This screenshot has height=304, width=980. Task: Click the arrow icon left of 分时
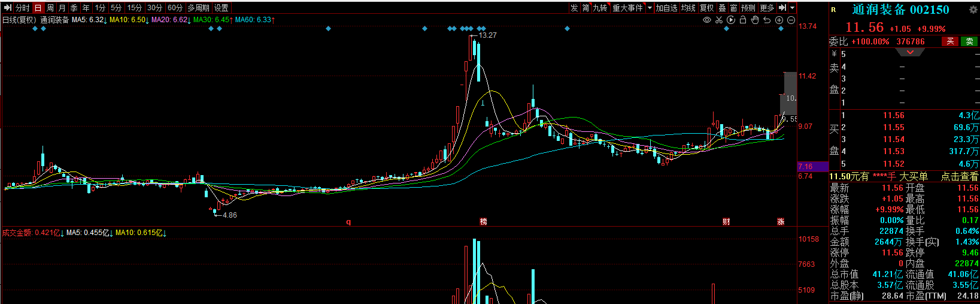tap(8, 8)
